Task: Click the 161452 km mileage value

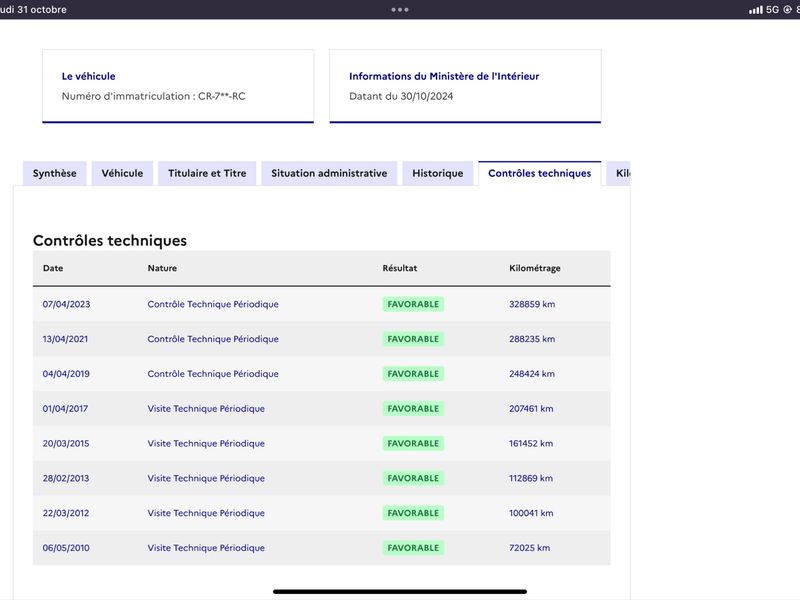Action: click(x=531, y=443)
